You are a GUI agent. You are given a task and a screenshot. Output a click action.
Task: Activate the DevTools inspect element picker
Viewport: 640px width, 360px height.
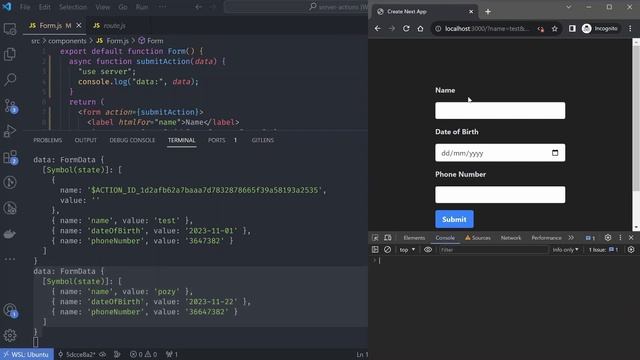pos(375,238)
